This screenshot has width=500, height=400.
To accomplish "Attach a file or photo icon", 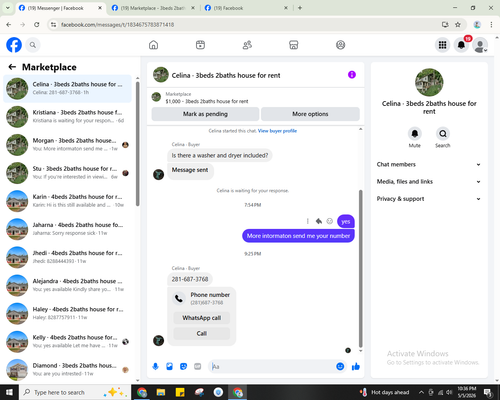I will 169,367.
